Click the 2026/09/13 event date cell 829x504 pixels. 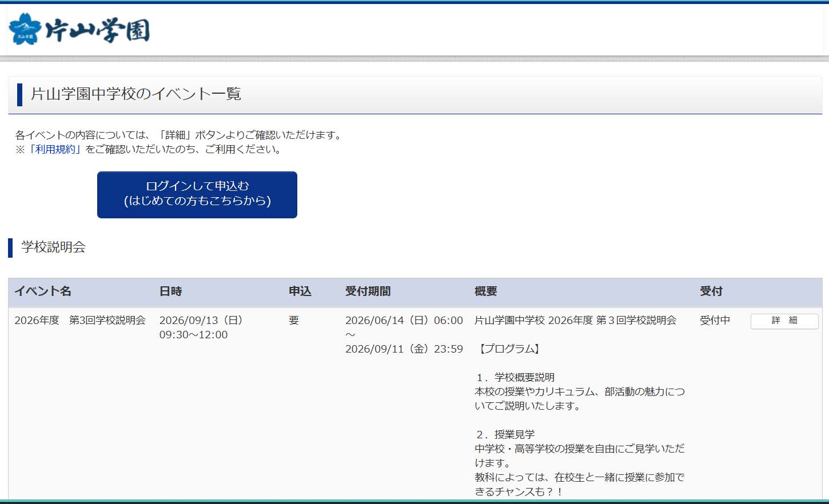[201, 327]
